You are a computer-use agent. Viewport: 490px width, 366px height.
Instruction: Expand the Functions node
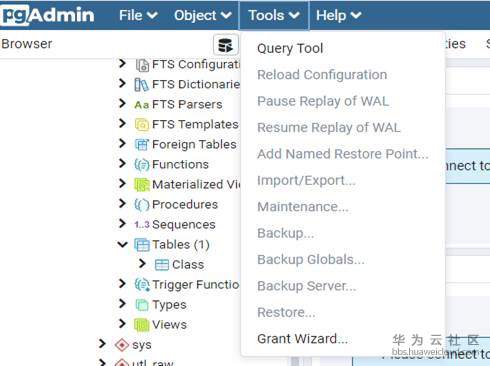122,163
